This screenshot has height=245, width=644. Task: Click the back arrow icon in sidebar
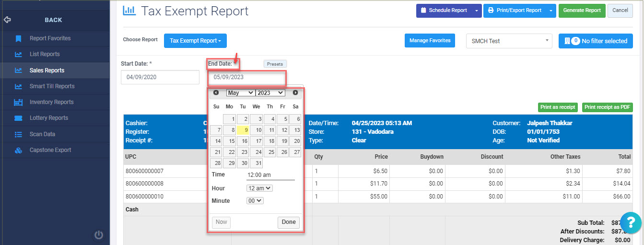point(7,20)
